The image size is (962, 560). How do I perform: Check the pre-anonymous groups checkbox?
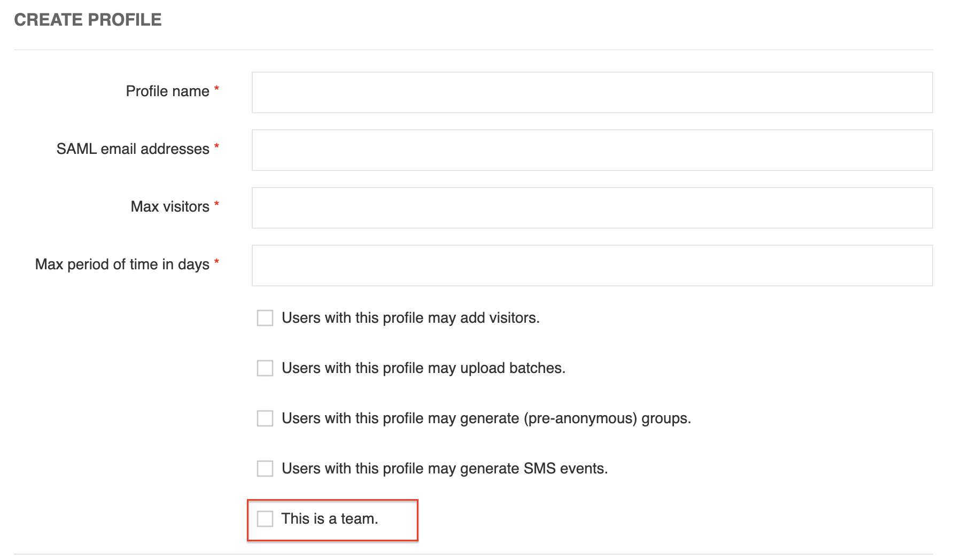pyautogui.click(x=265, y=418)
